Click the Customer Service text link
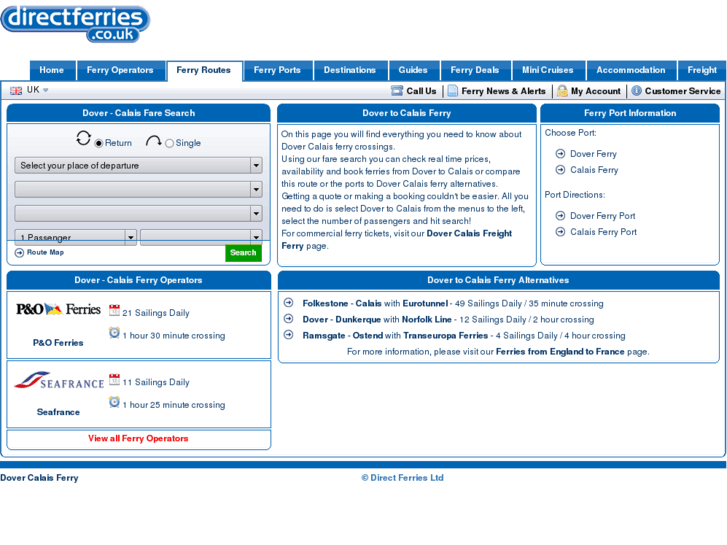This screenshot has width=727, height=545. [682, 91]
